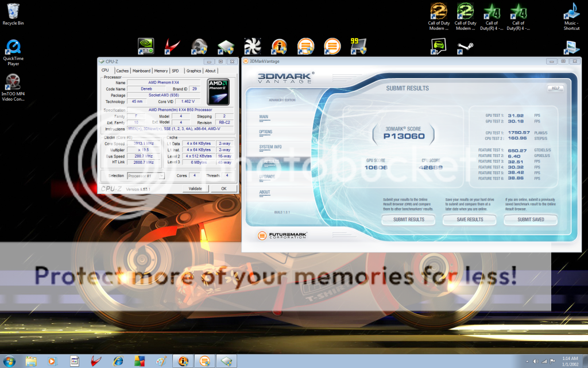Screen dimensions: 588x368
Task: Open OPTIONS in 3DMark Vantage
Action: [265, 132]
